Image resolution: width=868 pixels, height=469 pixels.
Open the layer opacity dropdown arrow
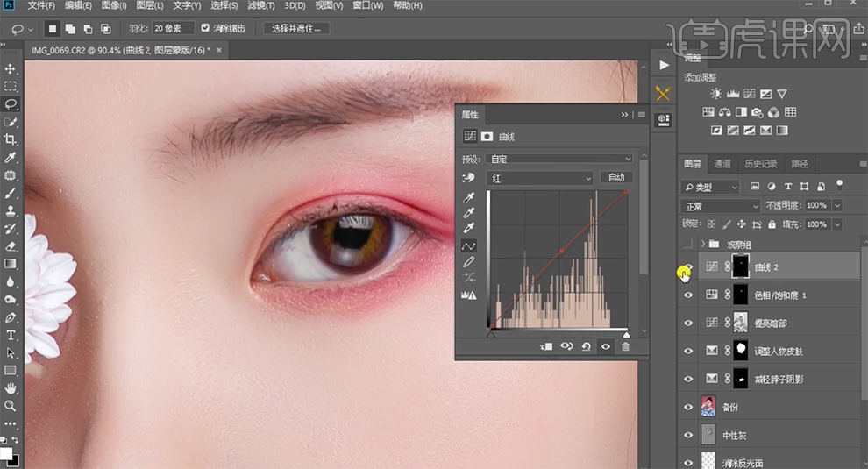(x=837, y=205)
